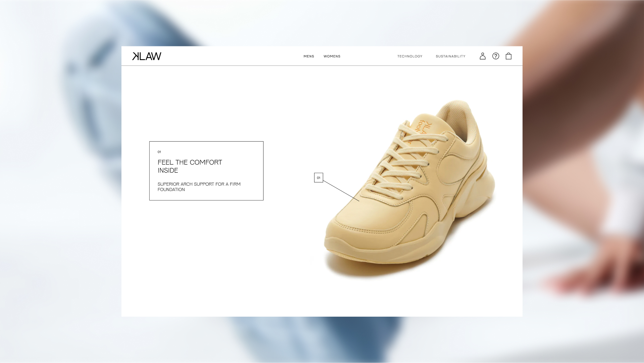
Task: Open the user account profile icon
Action: point(482,56)
